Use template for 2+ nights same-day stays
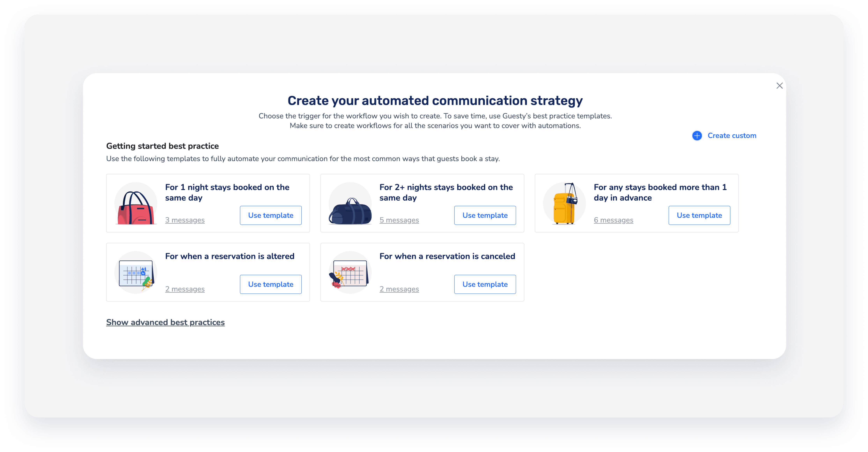This screenshot has height=452, width=868. [485, 215]
